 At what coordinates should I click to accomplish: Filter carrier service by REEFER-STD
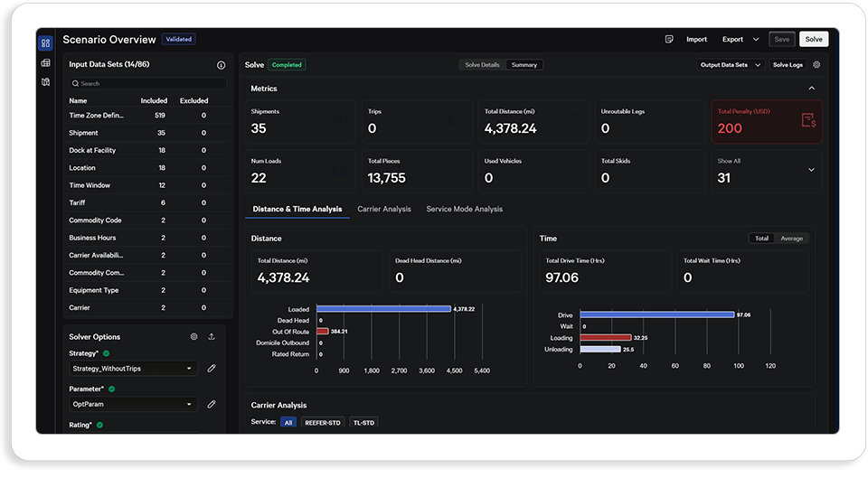(x=323, y=423)
